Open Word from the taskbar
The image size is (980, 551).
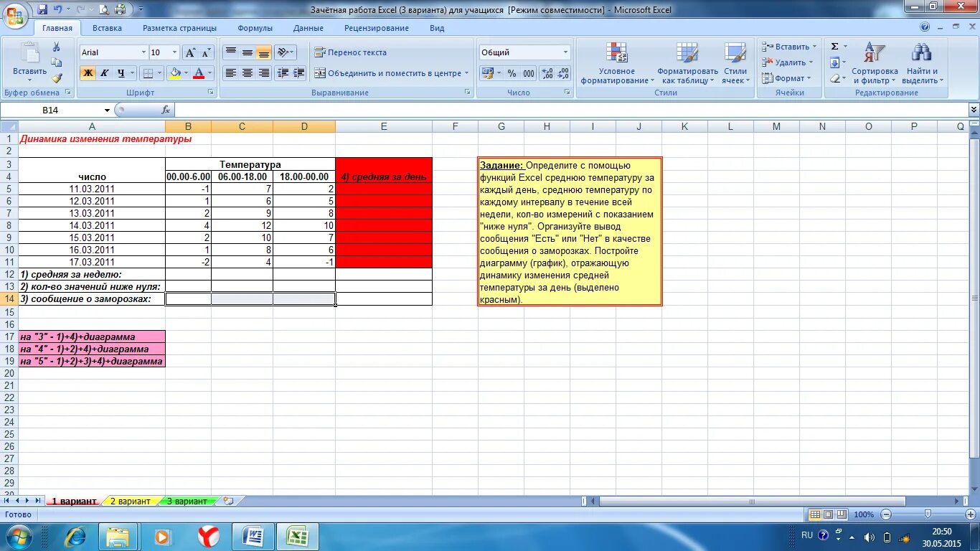click(x=253, y=536)
